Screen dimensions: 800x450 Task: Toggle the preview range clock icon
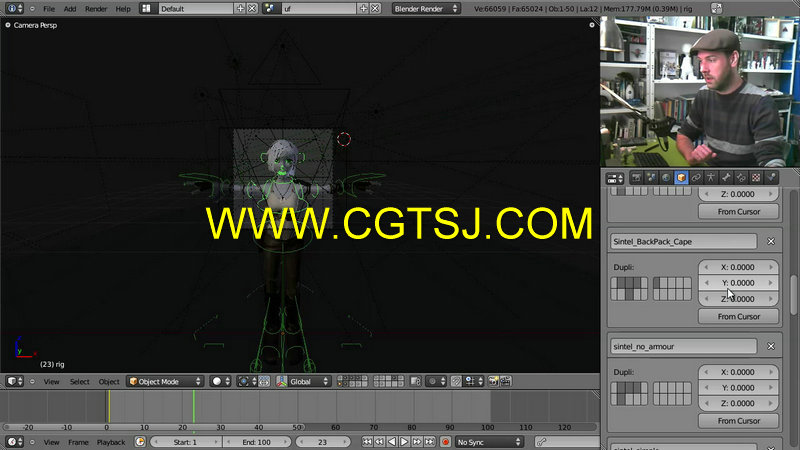click(140, 442)
